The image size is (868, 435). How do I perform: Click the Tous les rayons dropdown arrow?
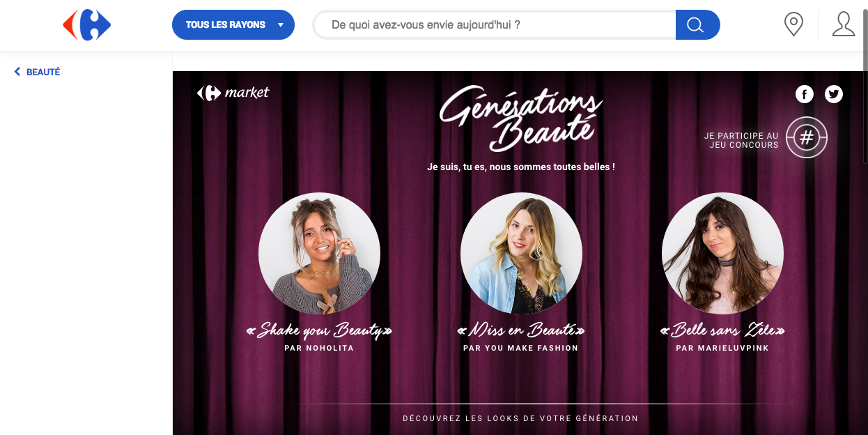click(x=281, y=25)
